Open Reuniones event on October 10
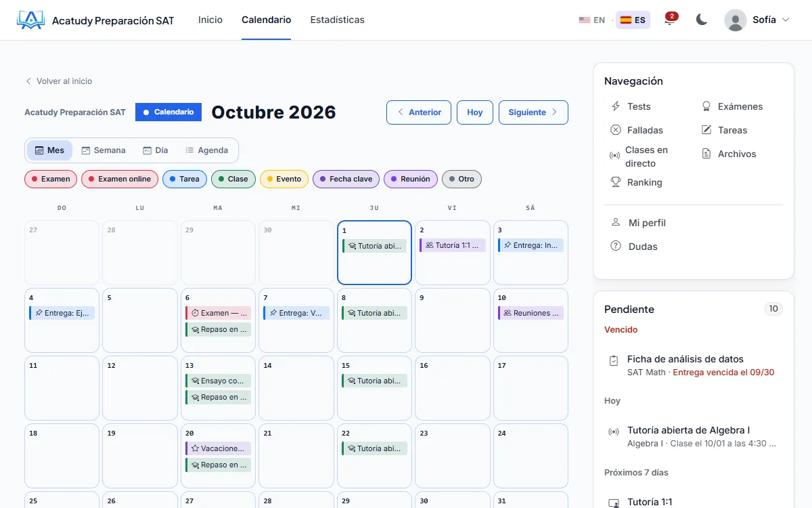Screen dimensions: 812x508 [x=531, y=313]
